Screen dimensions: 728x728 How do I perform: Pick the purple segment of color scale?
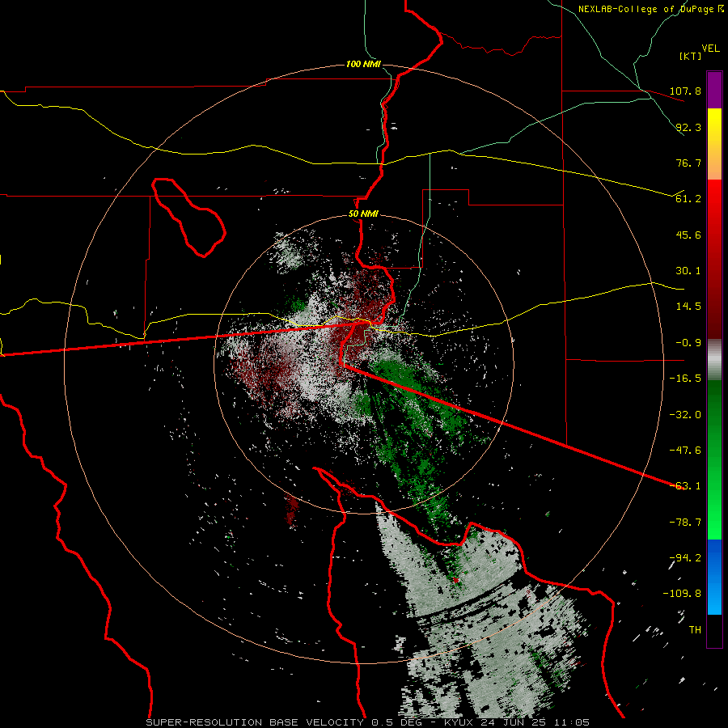point(714,91)
